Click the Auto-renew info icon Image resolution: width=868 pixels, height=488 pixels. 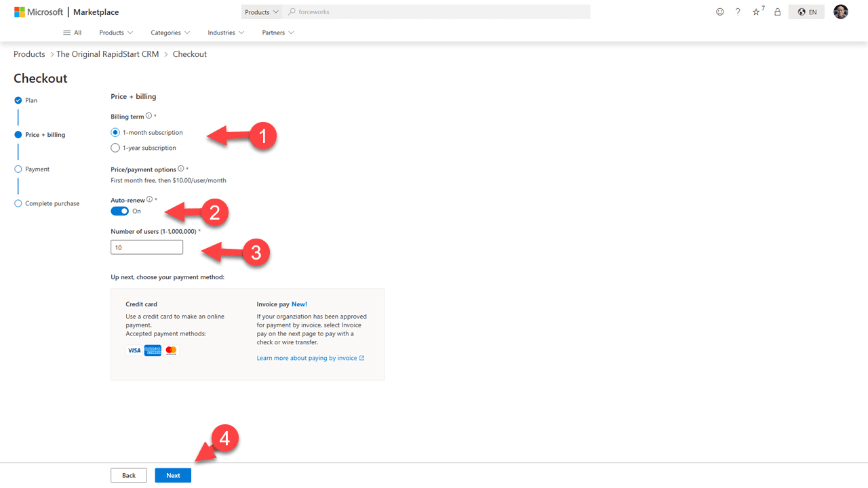coord(150,199)
